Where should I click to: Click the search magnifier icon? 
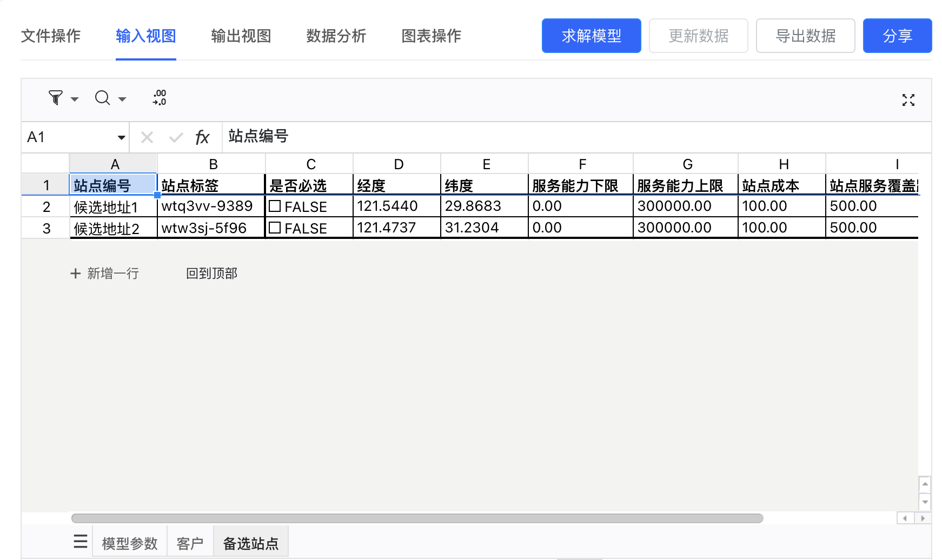(x=102, y=98)
